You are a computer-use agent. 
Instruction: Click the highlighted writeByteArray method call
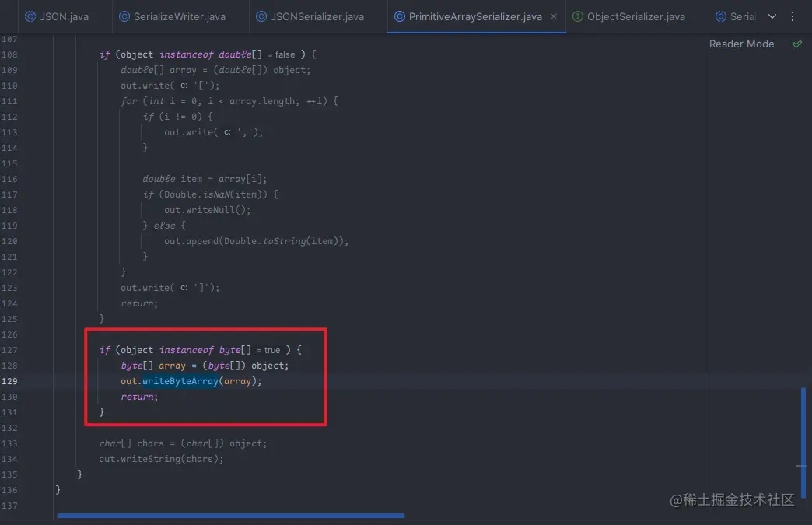coord(180,381)
